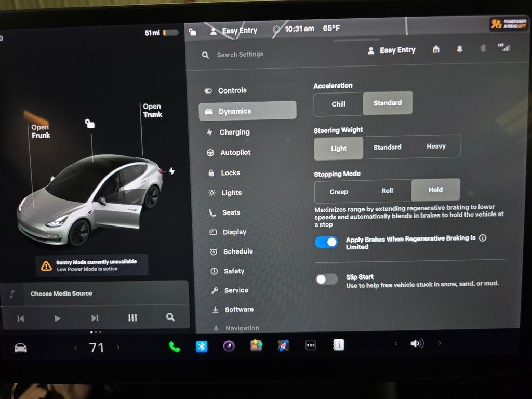Increase cabin temperature with right arrow

[118, 348]
